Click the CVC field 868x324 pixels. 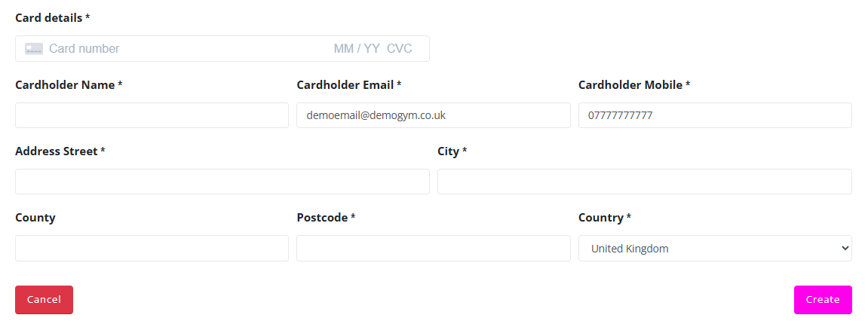coord(400,48)
